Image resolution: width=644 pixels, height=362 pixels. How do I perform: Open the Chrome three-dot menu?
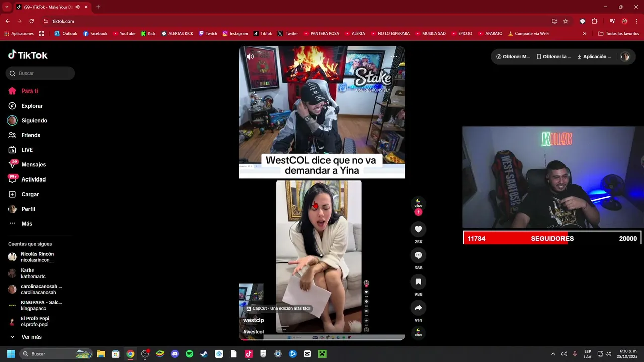(636, 21)
